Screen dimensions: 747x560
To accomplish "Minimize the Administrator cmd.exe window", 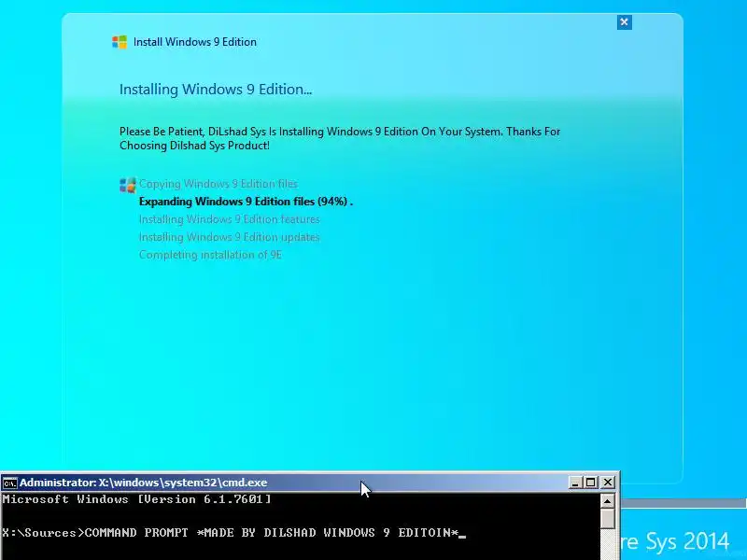I will click(575, 483).
